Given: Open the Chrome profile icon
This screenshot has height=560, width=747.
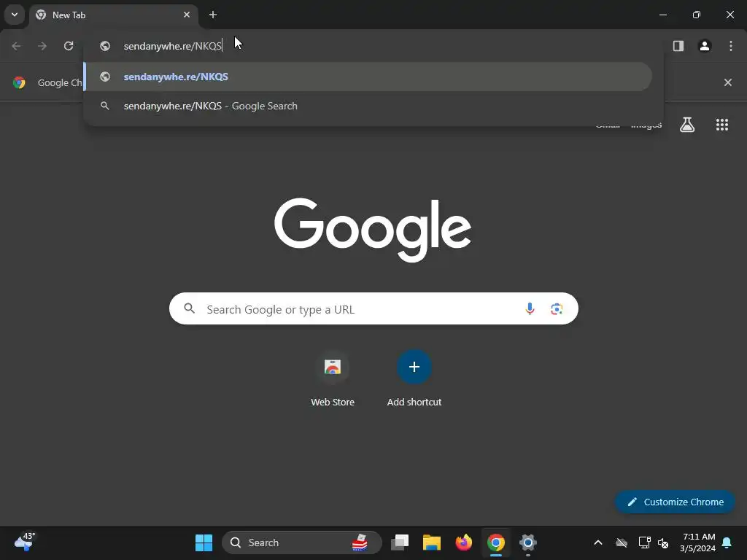Looking at the screenshot, I should (705, 46).
